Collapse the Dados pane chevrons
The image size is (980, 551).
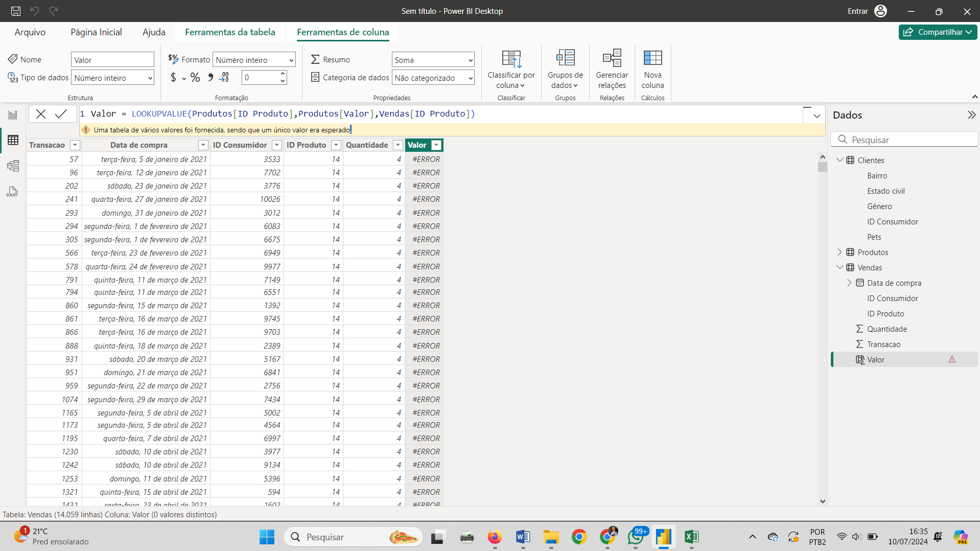coord(971,115)
